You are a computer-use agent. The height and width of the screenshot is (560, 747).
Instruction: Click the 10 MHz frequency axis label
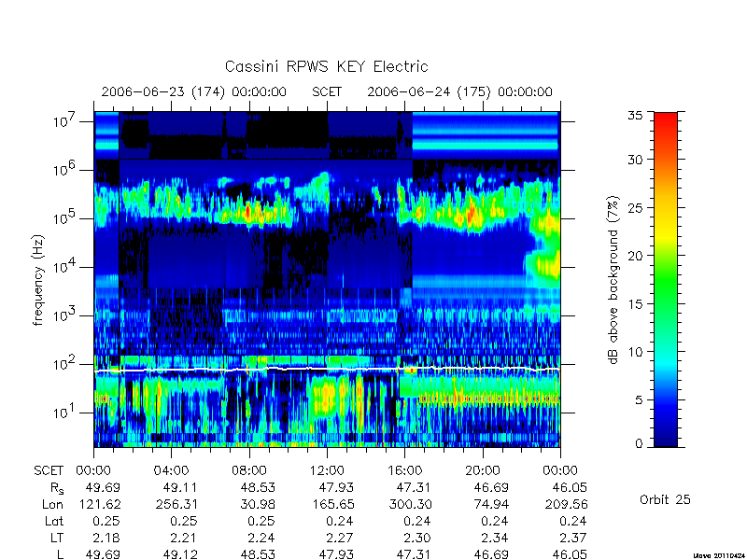(x=64, y=121)
